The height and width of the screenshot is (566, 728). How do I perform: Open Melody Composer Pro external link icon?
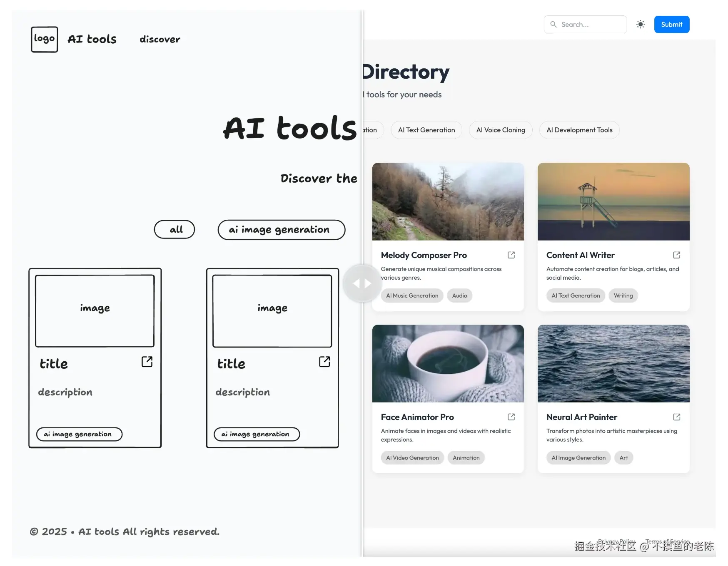tap(511, 255)
